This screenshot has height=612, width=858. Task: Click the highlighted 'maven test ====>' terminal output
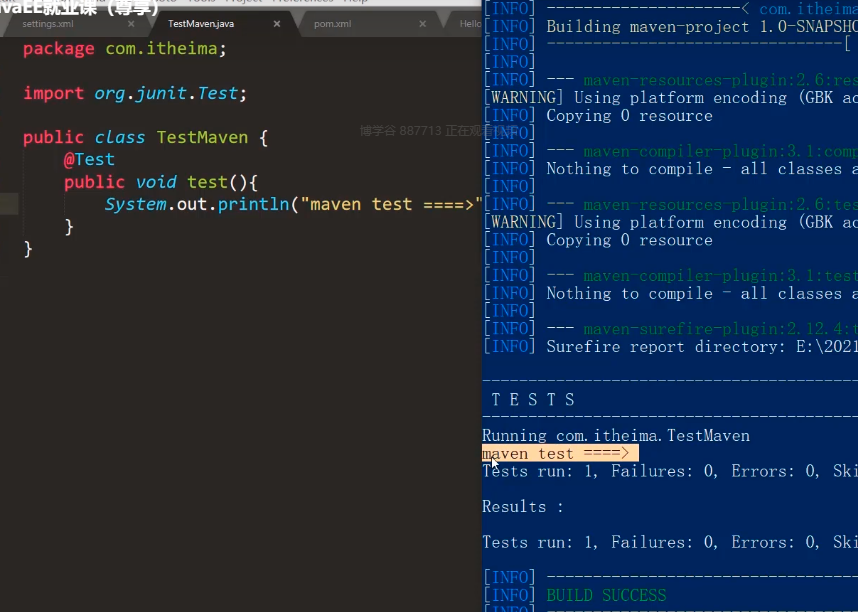(560, 453)
